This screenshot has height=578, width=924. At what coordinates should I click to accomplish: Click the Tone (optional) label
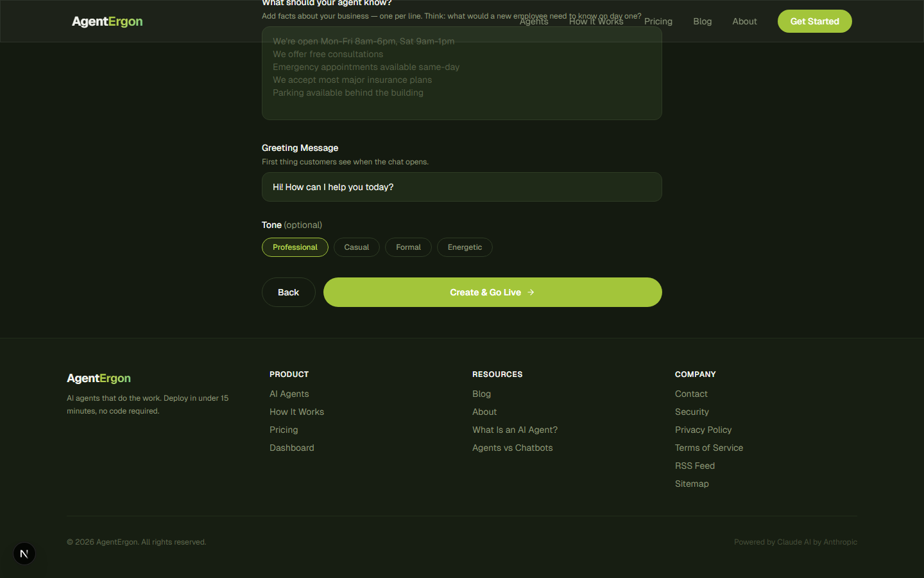[x=292, y=225]
